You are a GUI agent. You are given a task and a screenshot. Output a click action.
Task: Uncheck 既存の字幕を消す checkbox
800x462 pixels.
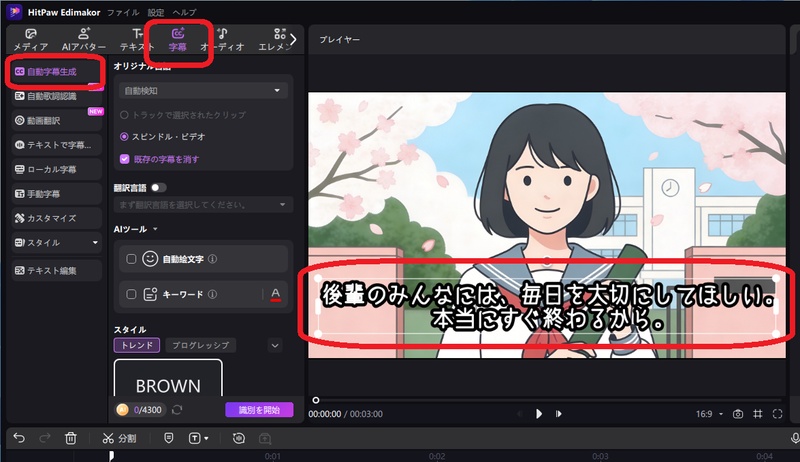(x=124, y=159)
